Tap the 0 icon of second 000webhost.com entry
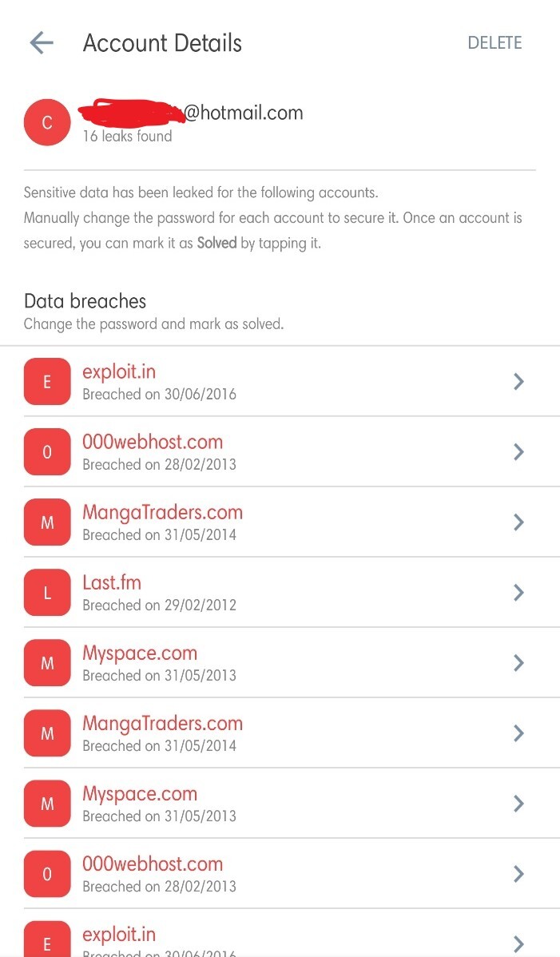The image size is (560, 957). click(x=47, y=874)
